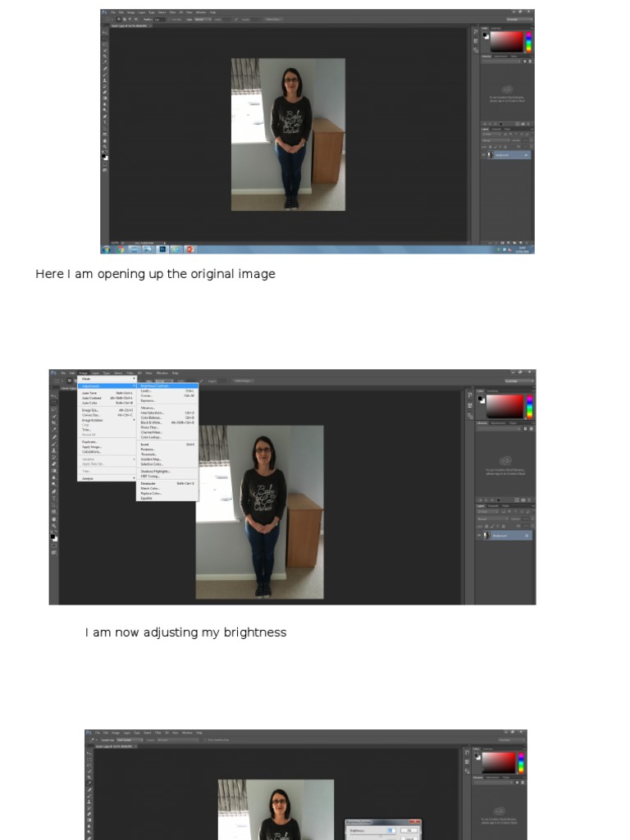This screenshot has width=630, height=840.
Task: Click the red color field in the brightness-adjusting Color panel
Action: pyautogui.click(x=504, y=407)
